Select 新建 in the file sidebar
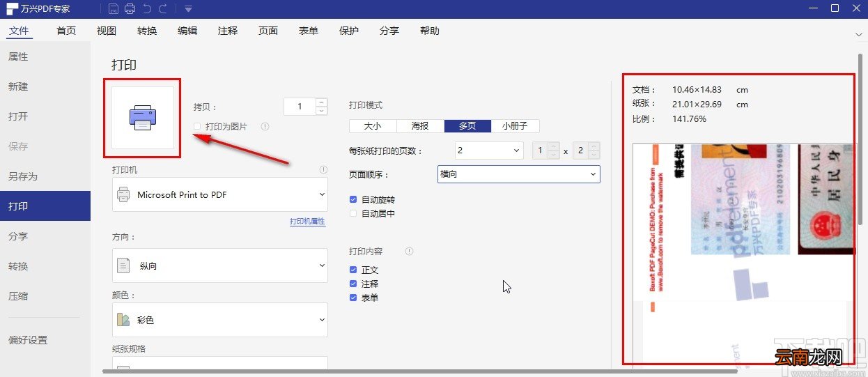The image size is (868, 377). (45, 86)
